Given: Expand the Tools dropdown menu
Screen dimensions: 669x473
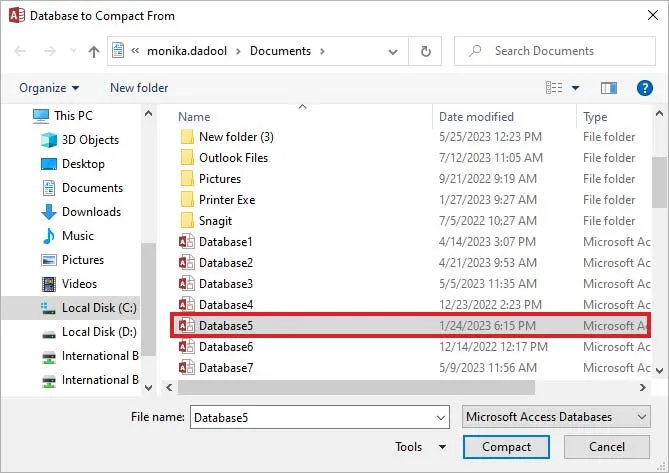Looking at the screenshot, I should click(x=420, y=447).
